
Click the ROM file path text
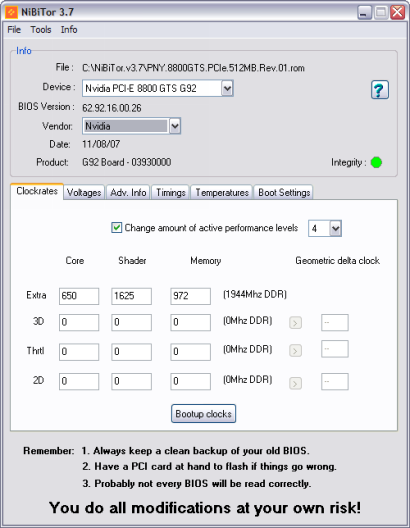tap(193, 68)
